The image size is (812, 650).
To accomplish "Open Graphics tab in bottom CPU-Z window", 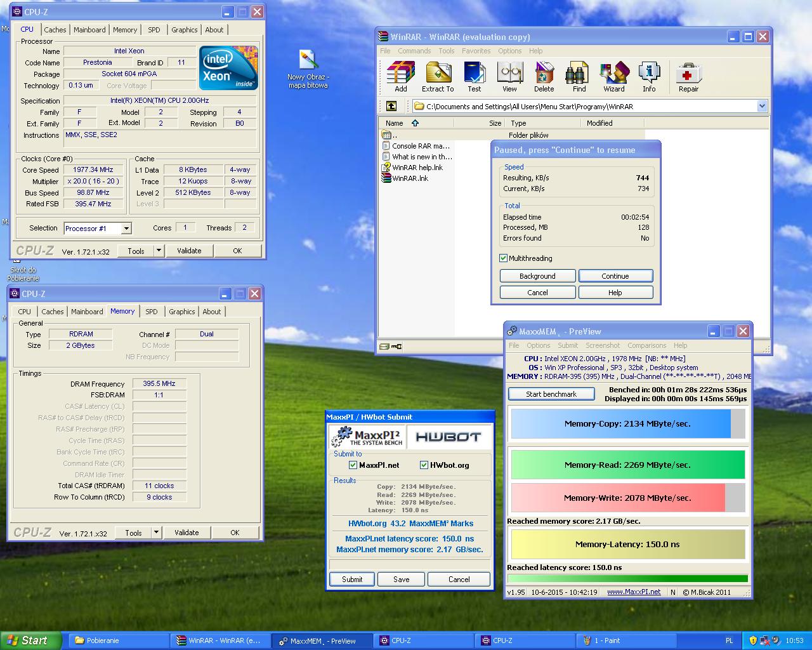I will [x=182, y=312].
